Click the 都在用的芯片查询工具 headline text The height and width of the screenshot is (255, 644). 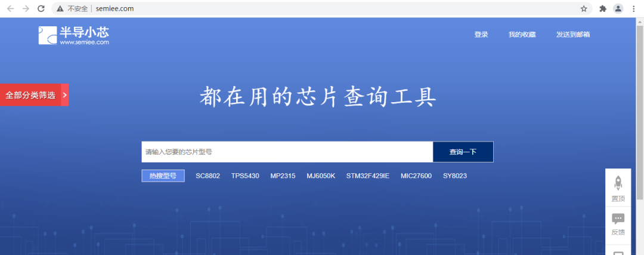tap(317, 96)
